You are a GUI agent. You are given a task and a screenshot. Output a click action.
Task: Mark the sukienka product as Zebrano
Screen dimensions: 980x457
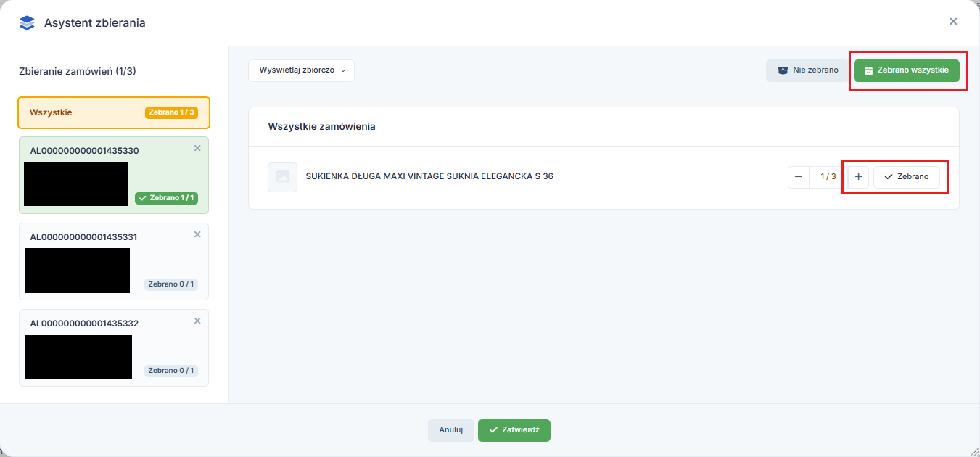tap(906, 177)
